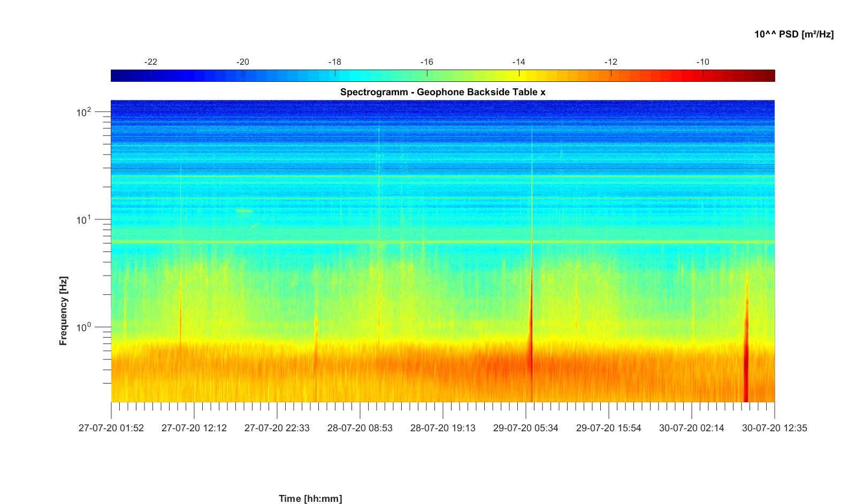The image size is (856, 504).
Task: Click the 'Frequency [Hz]' y-axis label
Action: (64, 311)
